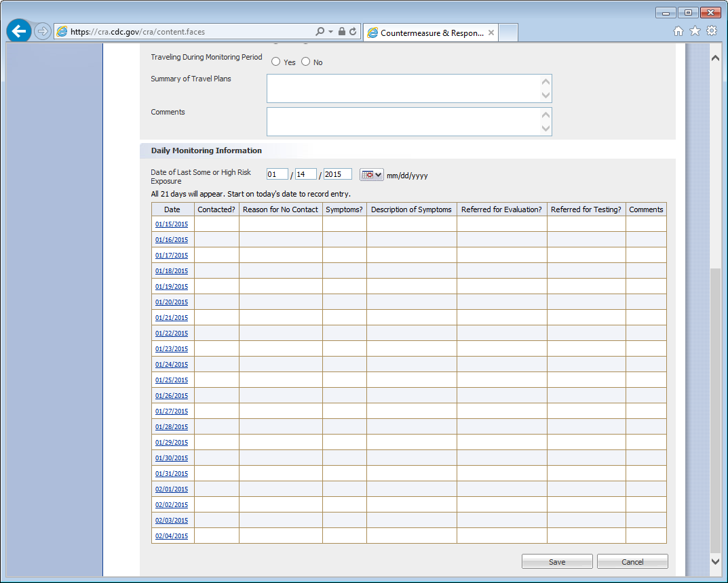Open the 02/04/2015 monitoring date link
728x583 pixels.
pyautogui.click(x=172, y=536)
